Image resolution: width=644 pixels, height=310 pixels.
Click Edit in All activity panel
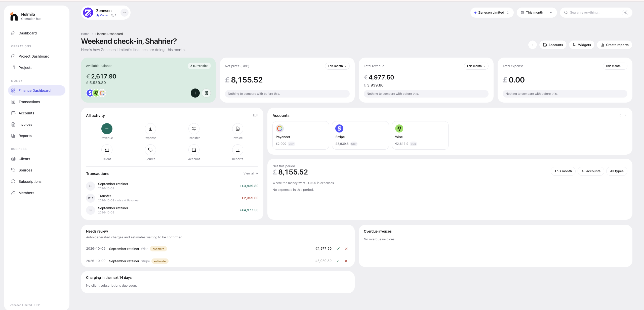click(x=256, y=115)
